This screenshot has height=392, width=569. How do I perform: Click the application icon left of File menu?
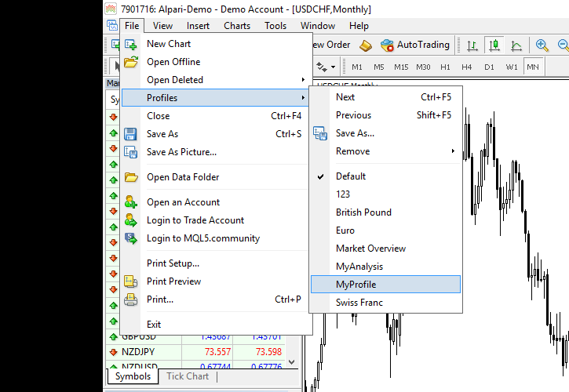coord(112,26)
